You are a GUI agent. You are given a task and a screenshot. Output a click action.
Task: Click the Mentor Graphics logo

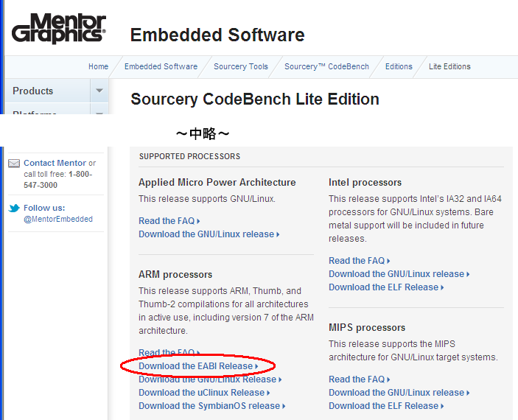click(x=59, y=28)
